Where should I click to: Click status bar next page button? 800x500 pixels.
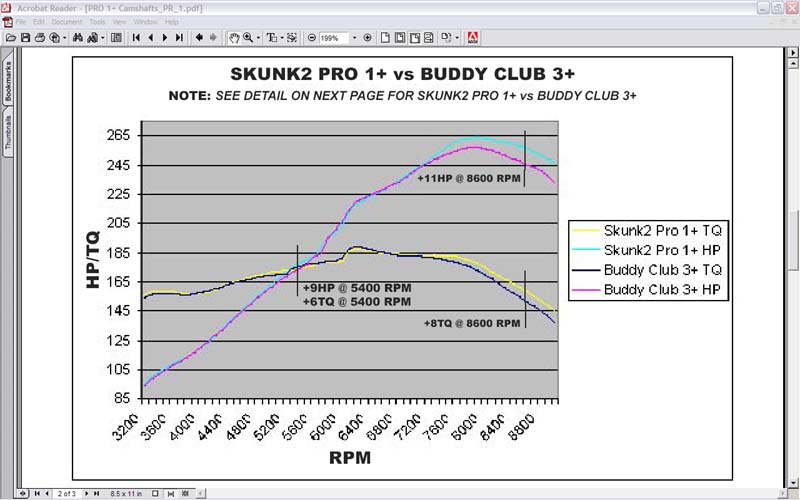86,493
